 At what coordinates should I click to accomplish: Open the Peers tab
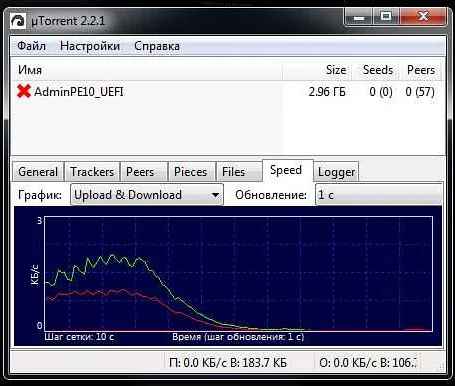pyautogui.click(x=140, y=172)
